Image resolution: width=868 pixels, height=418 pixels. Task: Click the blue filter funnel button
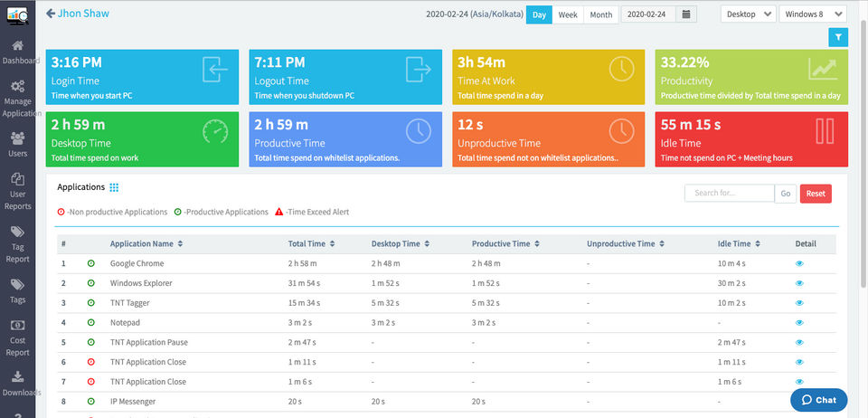838,37
